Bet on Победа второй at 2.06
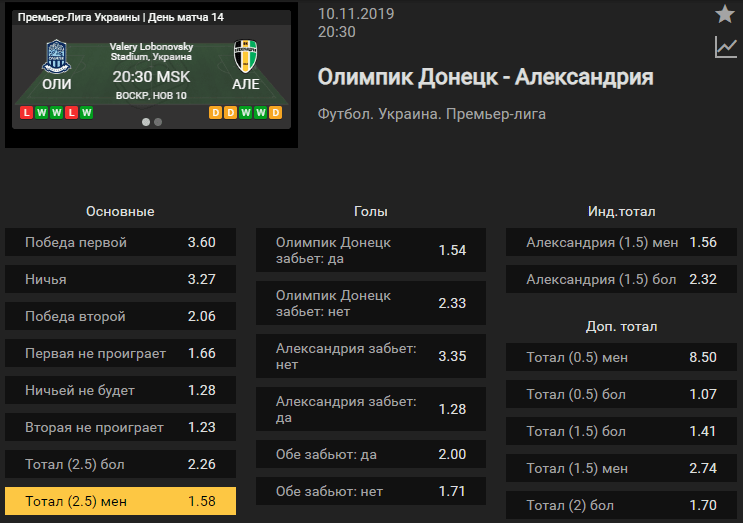The width and height of the screenshot is (743, 523). (x=120, y=316)
